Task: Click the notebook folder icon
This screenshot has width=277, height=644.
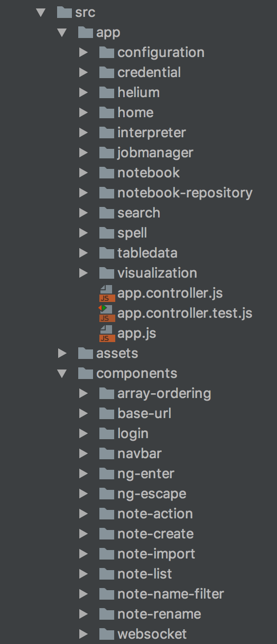Action: click(106, 172)
